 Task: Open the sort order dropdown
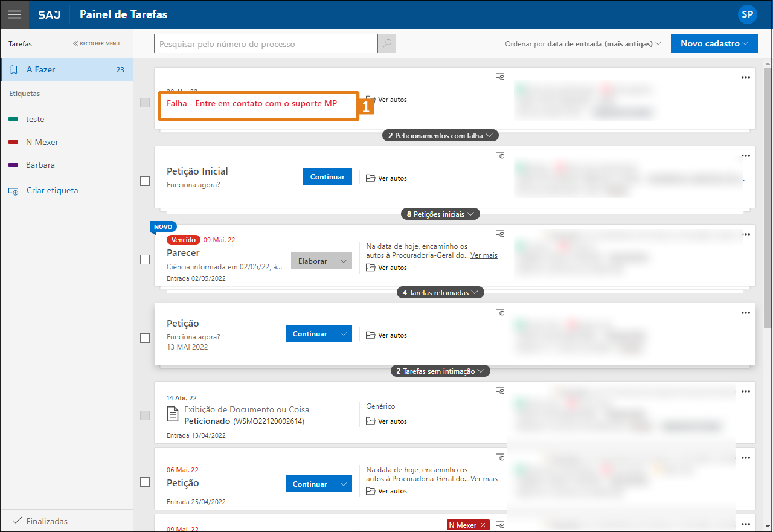point(583,44)
